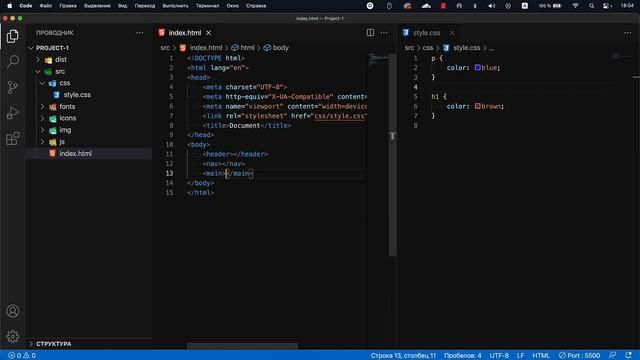Open the Code application menu
Viewport: 640px width, 360px height.
pyautogui.click(x=26, y=6)
